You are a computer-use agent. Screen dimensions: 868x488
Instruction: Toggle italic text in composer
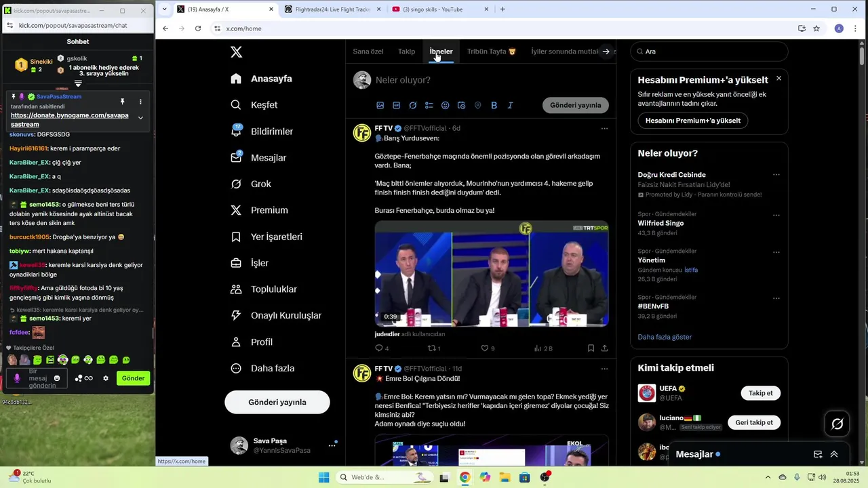click(510, 106)
